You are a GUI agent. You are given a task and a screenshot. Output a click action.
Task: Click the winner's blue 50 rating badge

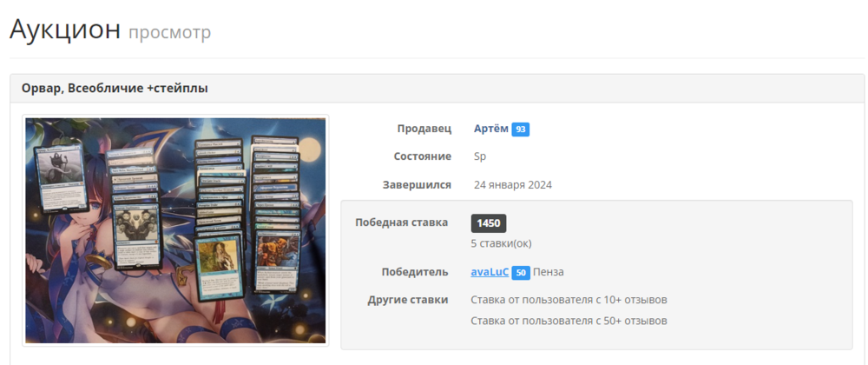tap(521, 273)
